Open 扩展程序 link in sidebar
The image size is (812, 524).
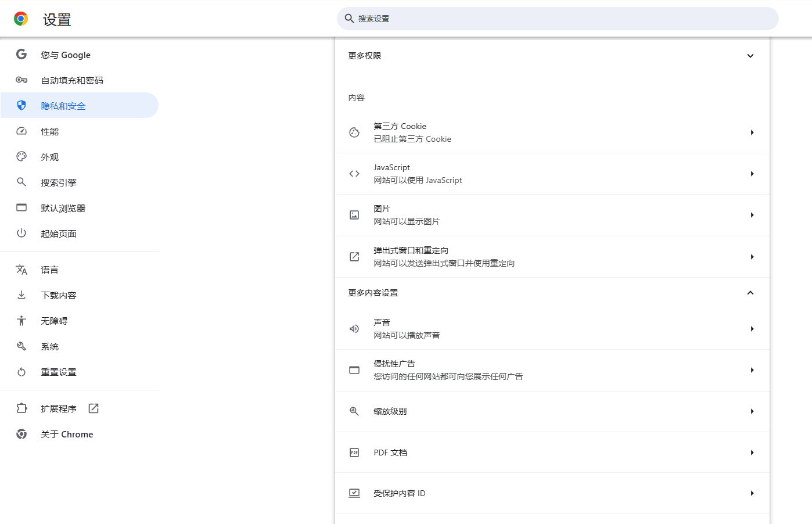(x=80, y=408)
